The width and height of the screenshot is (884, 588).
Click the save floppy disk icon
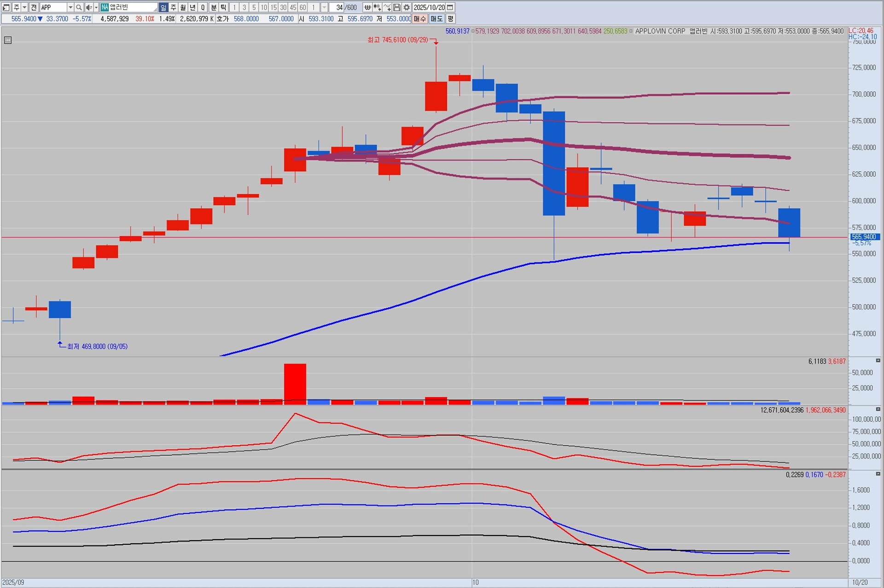(397, 7)
